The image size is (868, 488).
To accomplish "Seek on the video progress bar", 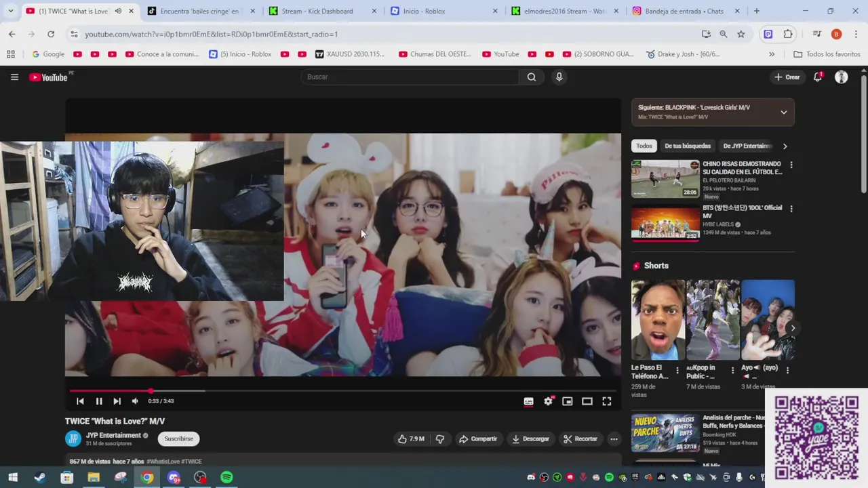I will tap(342, 391).
